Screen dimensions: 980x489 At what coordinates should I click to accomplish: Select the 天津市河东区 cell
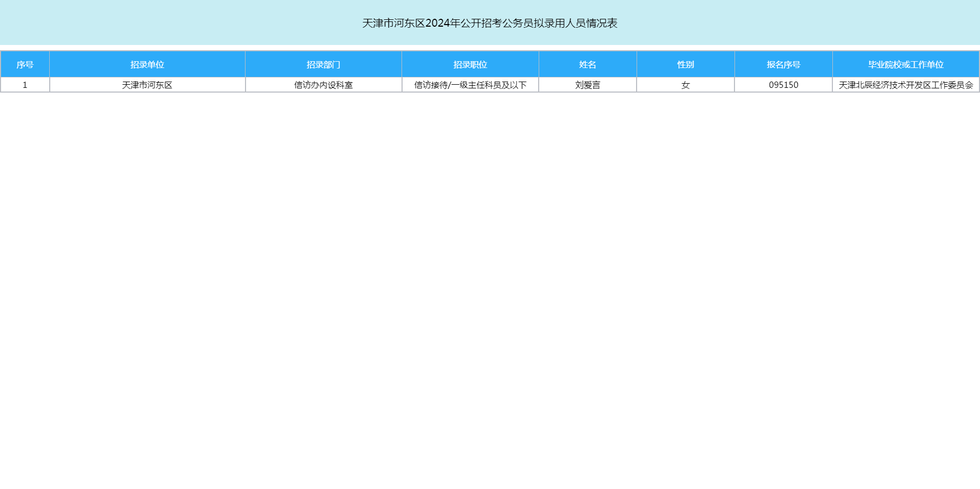coord(147,85)
